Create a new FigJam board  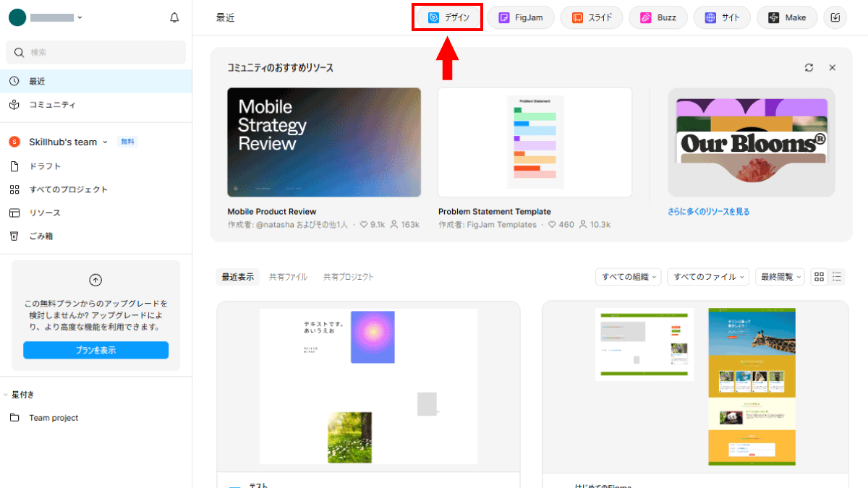pyautogui.click(x=521, y=18)
